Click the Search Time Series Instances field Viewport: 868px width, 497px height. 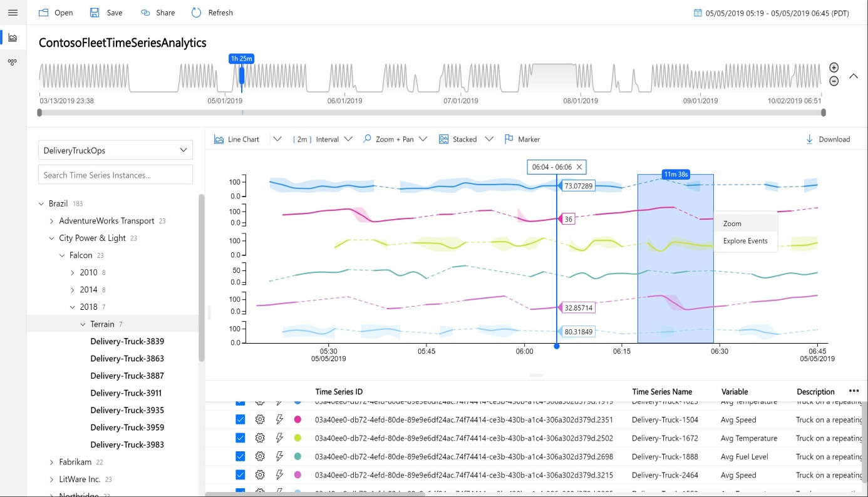click(x=115, y=175)
